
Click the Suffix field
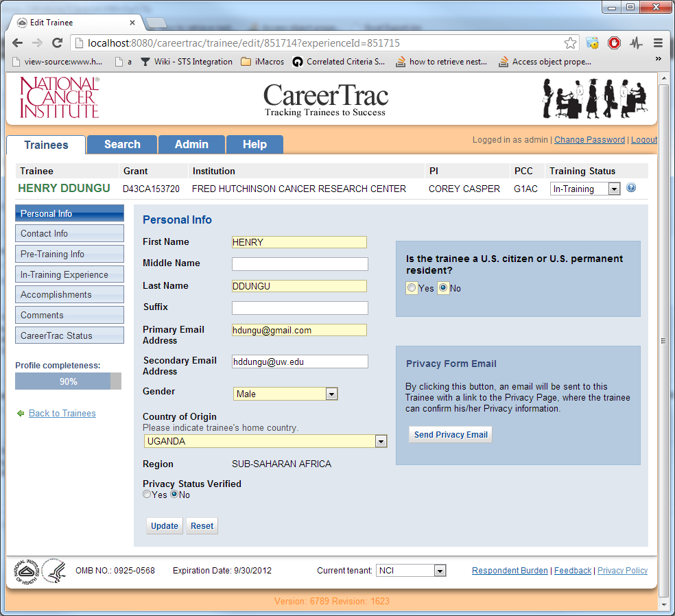tap(300, 308)
